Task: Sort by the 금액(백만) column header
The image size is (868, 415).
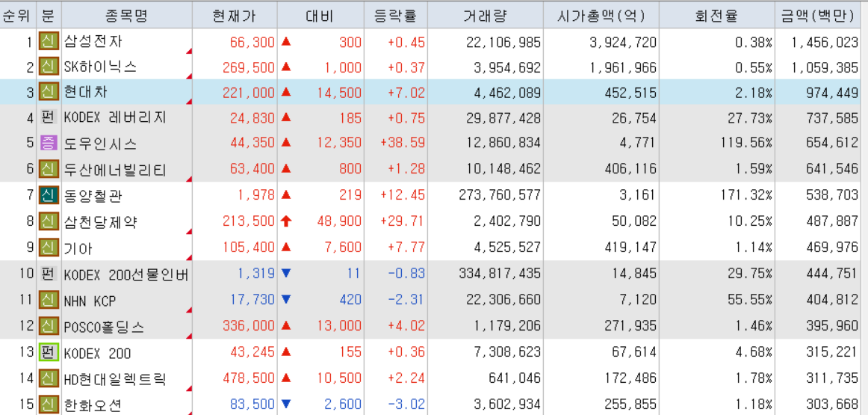Action: [818, 16]
